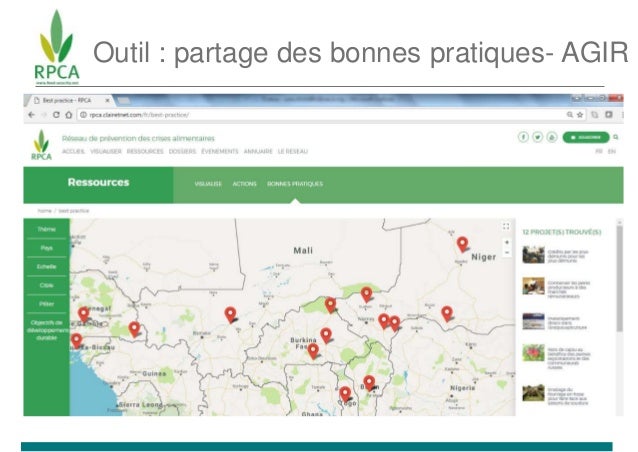
Task: Click the small RPCA logo in site header
Action: click(42, 145)
